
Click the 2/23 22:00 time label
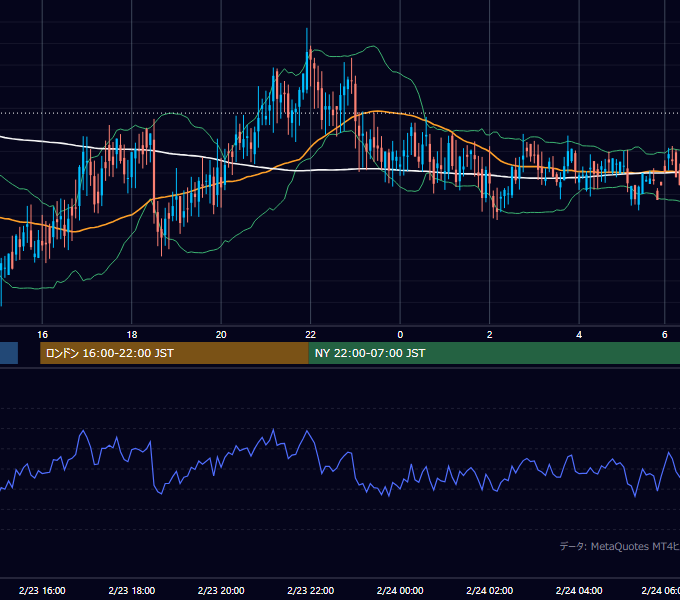tap(311, 590)
